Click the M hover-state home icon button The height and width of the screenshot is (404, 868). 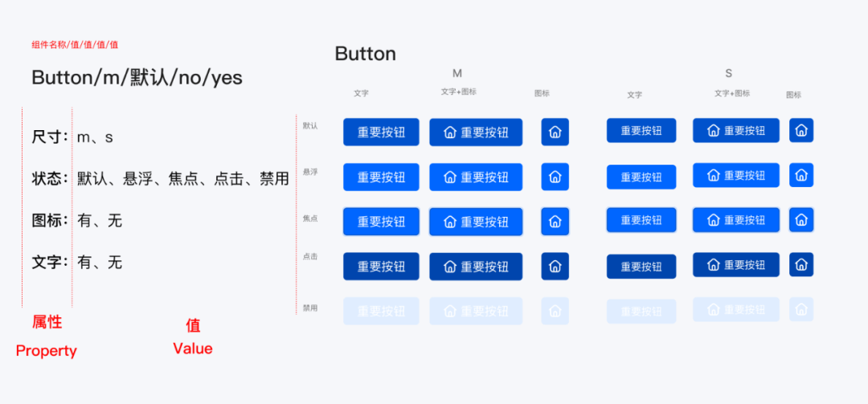point(555,177)
